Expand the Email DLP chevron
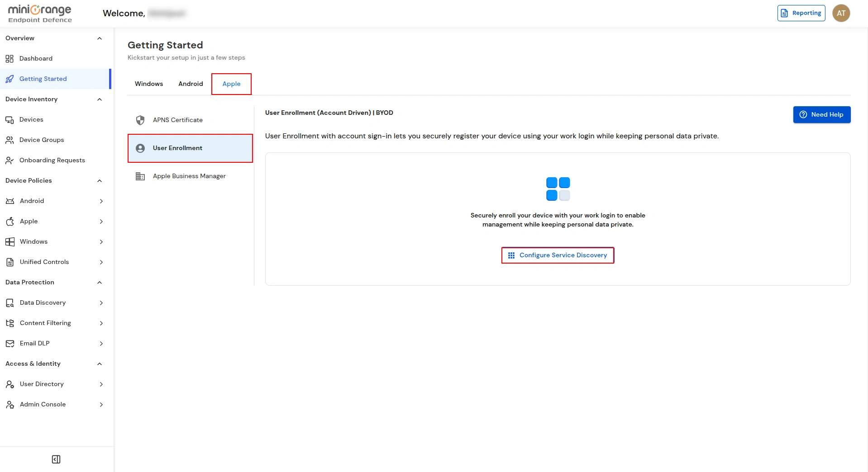This screenshot has height=472, width=868. pyautogui.click(x=101, y=343)
